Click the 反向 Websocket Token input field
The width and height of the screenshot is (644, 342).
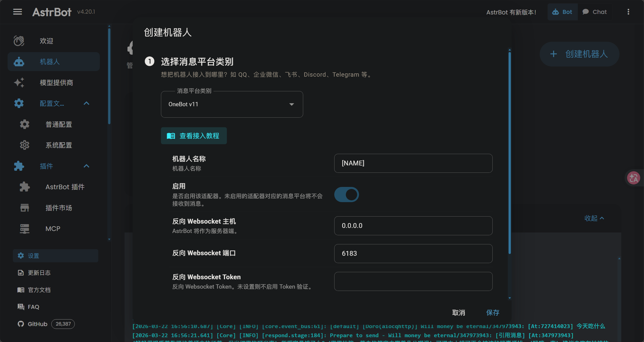point(413,281)
